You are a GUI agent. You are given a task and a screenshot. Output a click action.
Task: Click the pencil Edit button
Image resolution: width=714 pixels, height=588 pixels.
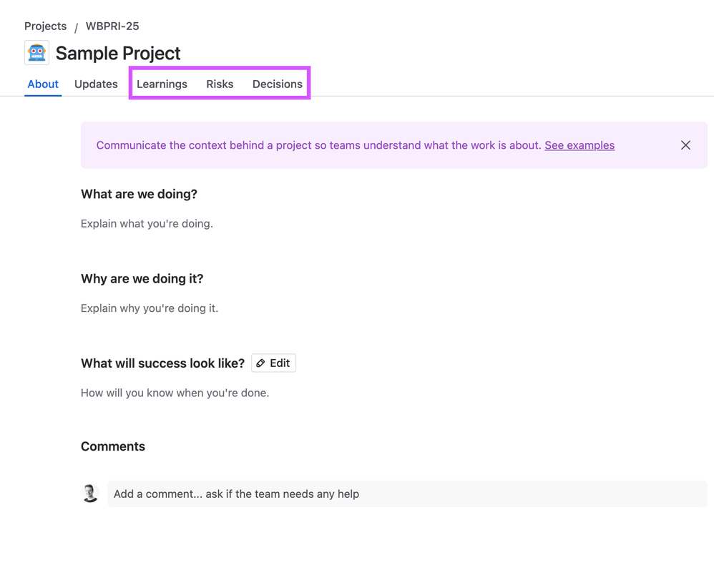point(273,363)
